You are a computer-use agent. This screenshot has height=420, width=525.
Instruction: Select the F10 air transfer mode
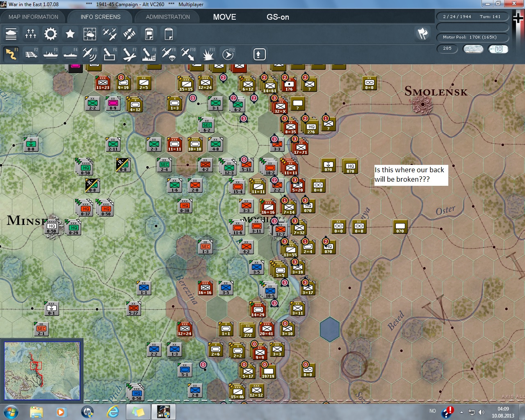pos(188,54)
